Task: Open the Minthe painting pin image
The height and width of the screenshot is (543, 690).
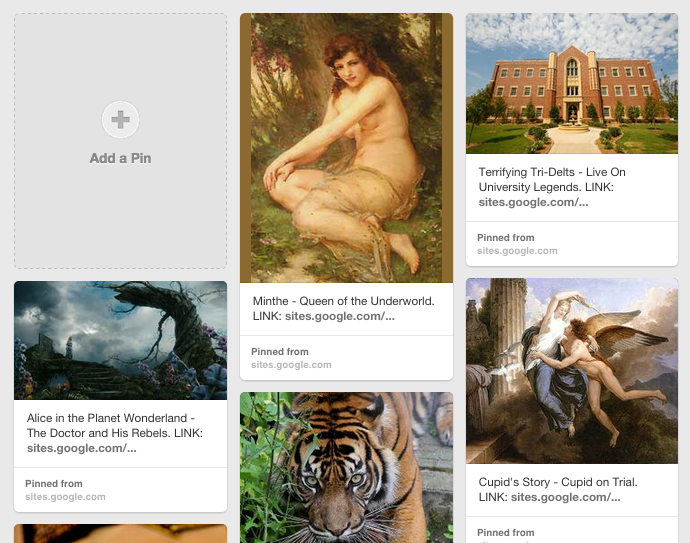Action: (x=346, y=148)
